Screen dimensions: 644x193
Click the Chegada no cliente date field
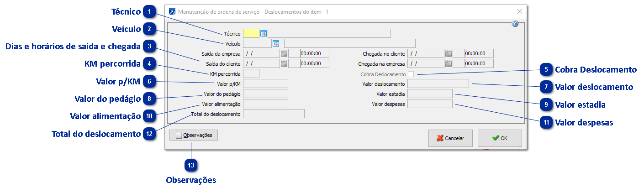[426, 53]
